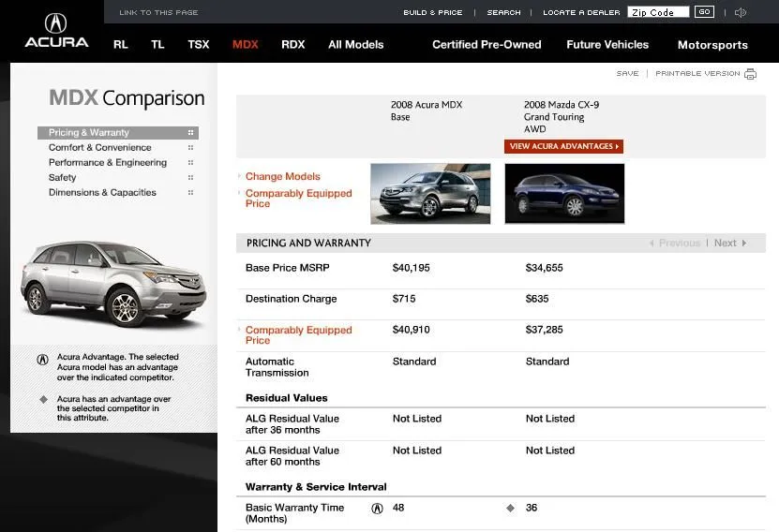
Task: Mute sound with the speaker icon
Action: click(741, 12)
